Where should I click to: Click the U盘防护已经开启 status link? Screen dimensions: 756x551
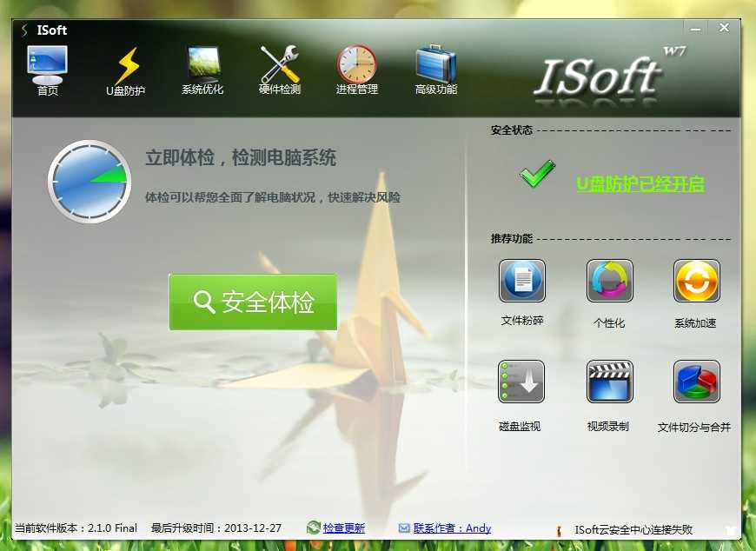(x=640, y=184)
